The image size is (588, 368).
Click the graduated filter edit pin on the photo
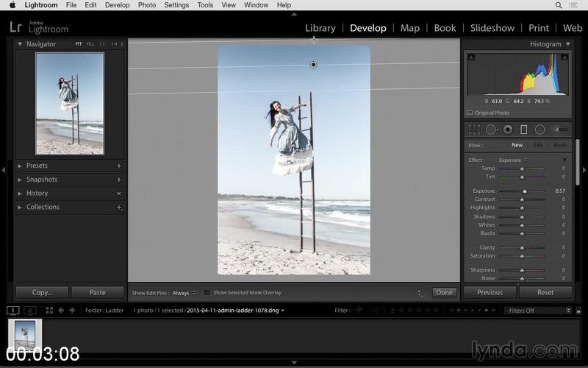314,65
